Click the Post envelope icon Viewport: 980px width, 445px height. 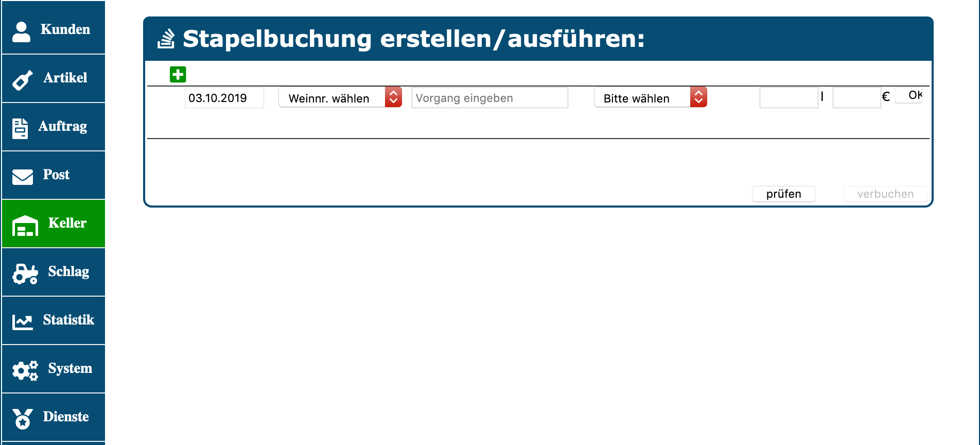pyautogui.click(x=23, y=177)
